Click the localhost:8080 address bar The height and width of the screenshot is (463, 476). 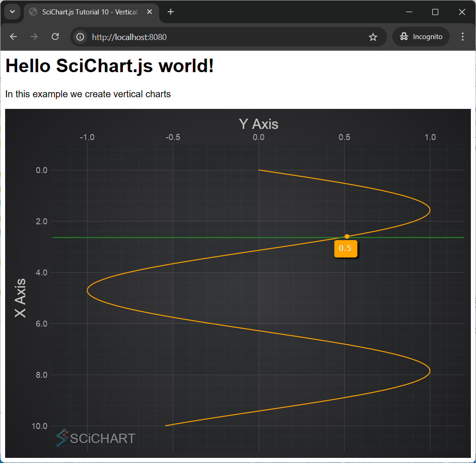pyautogui.click(x=224, y=37)
